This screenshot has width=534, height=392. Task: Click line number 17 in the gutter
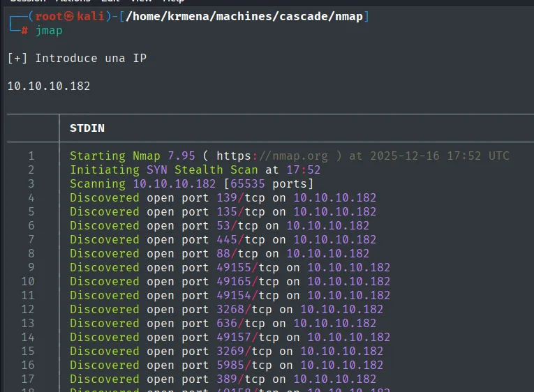(x=28, y=379)
